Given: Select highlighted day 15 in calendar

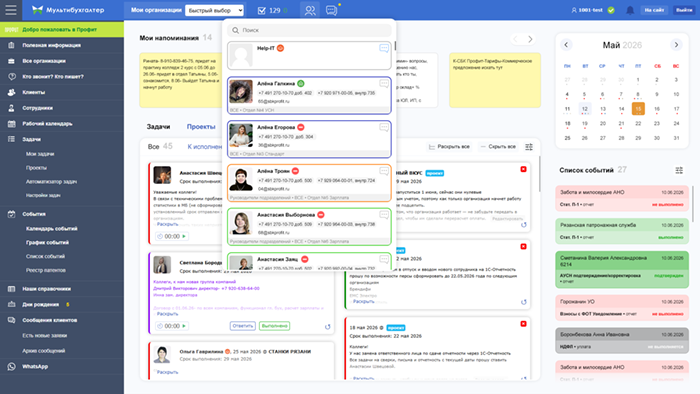Looking at the screenshot, I should tap(638, 109).
